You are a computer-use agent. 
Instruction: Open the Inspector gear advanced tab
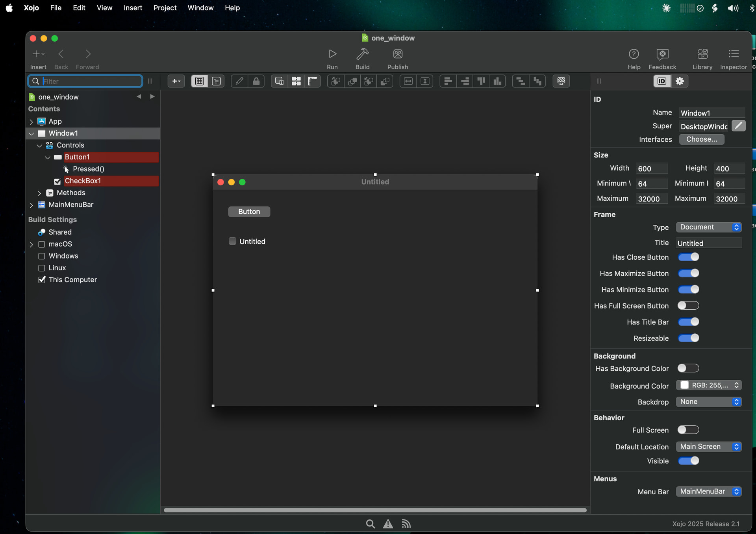(x=680, y=81)
